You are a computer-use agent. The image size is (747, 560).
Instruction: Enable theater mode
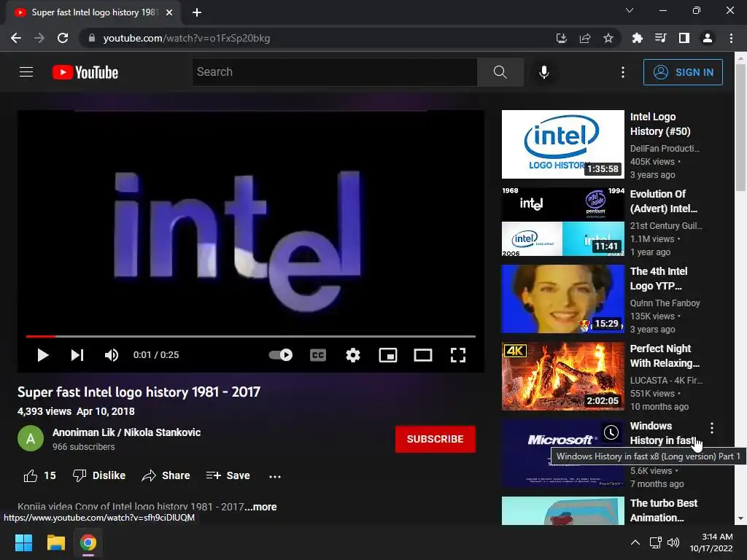(422, 355)
